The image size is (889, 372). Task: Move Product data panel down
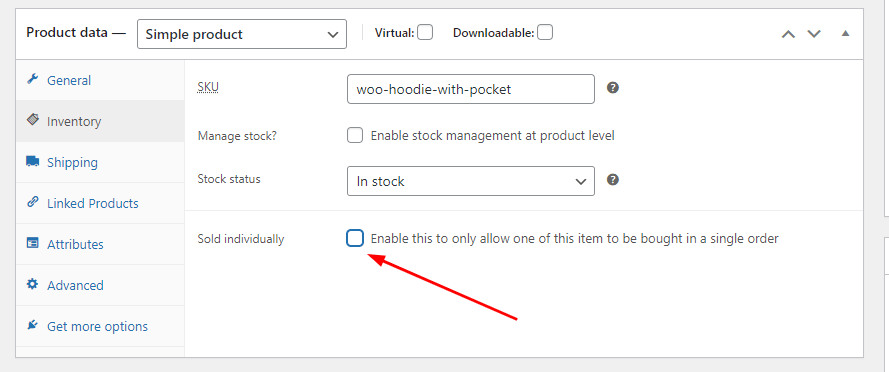tap(814, 34)
